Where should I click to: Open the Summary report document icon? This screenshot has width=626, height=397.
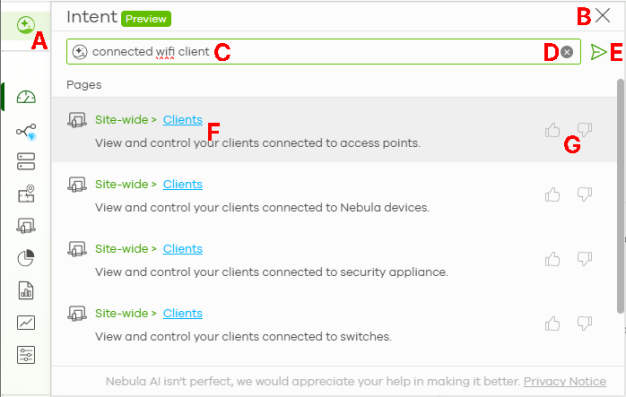pyautogui.click(x=26, y=290)
